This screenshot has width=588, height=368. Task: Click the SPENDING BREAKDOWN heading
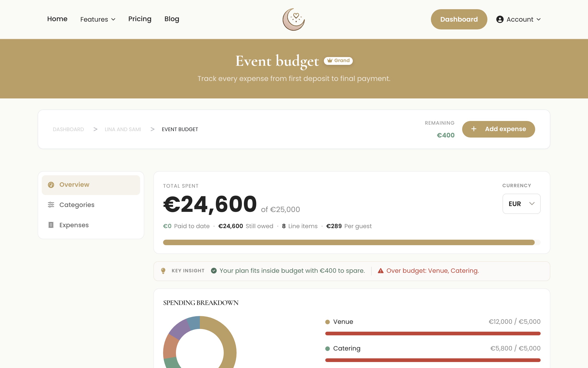point(201,303)
